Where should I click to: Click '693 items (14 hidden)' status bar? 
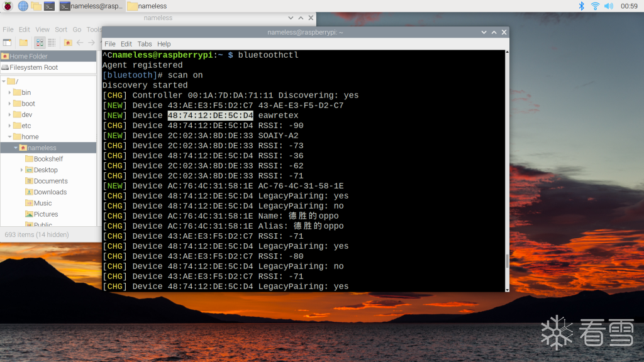pos(36,235)
